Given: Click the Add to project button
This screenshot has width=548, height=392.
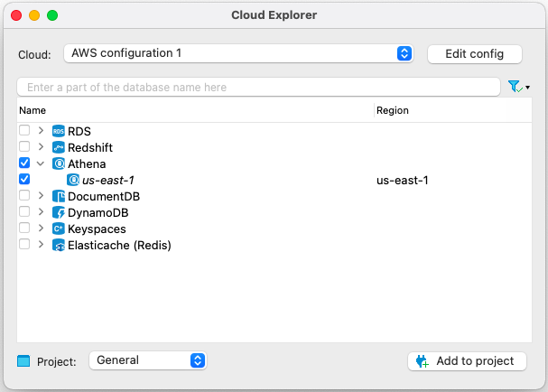Looking at the screenshot, I should tap(467, 361).
